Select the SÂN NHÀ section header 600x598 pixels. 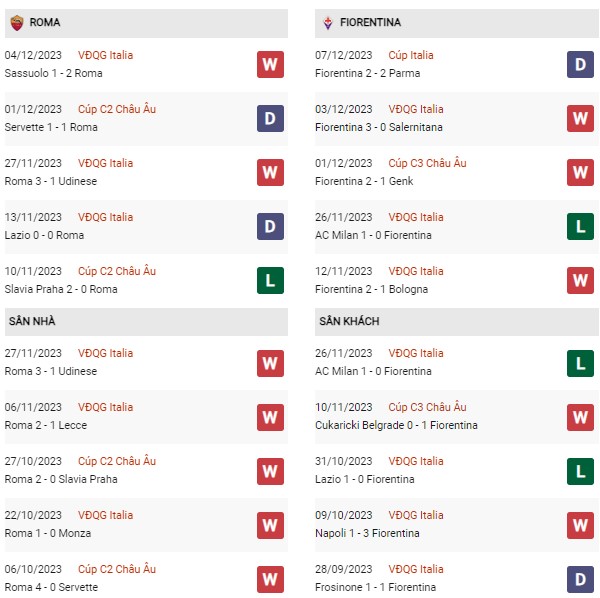146,321
